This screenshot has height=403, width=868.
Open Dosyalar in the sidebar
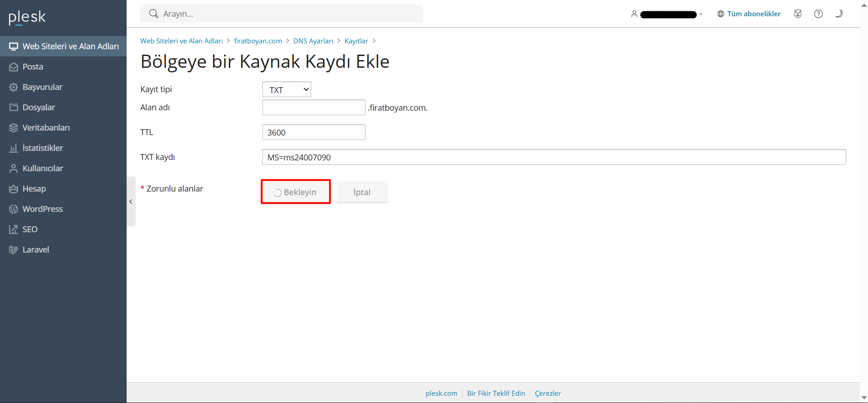click(x=63, y=107)
